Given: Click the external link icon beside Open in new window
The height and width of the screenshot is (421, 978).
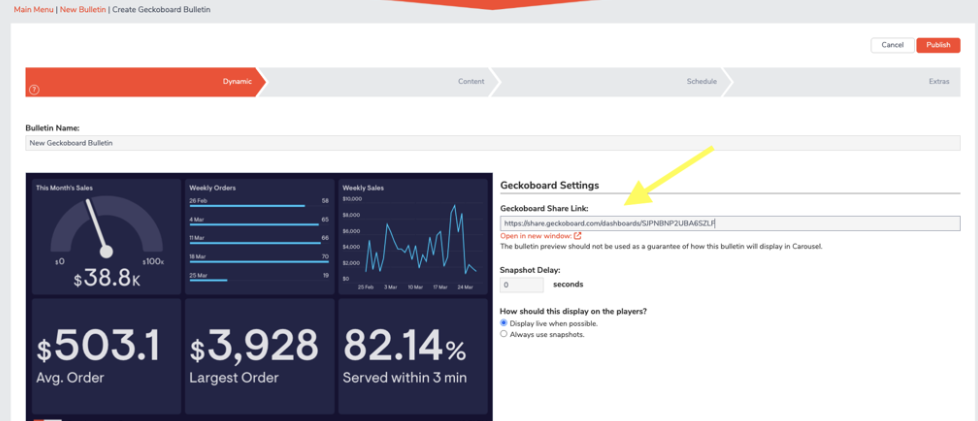Looking at the screenshot, I should coord(578,236).
